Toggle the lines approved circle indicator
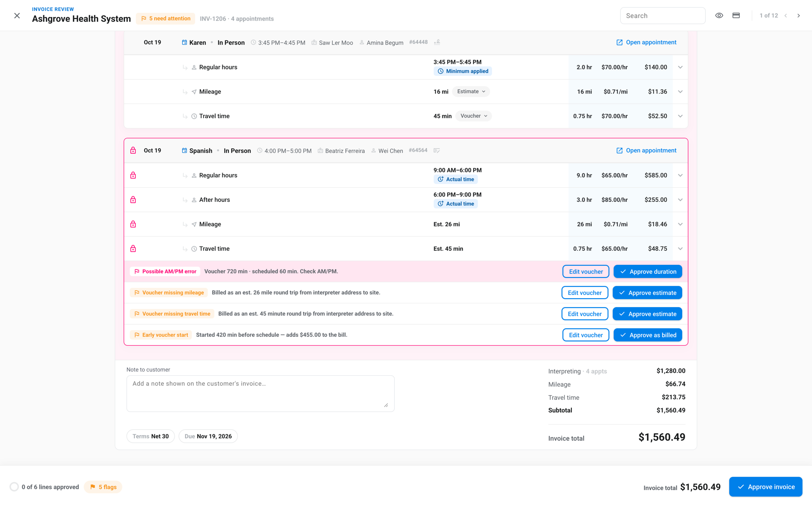Viewport: 812px width, 508px height. [14, 487]
